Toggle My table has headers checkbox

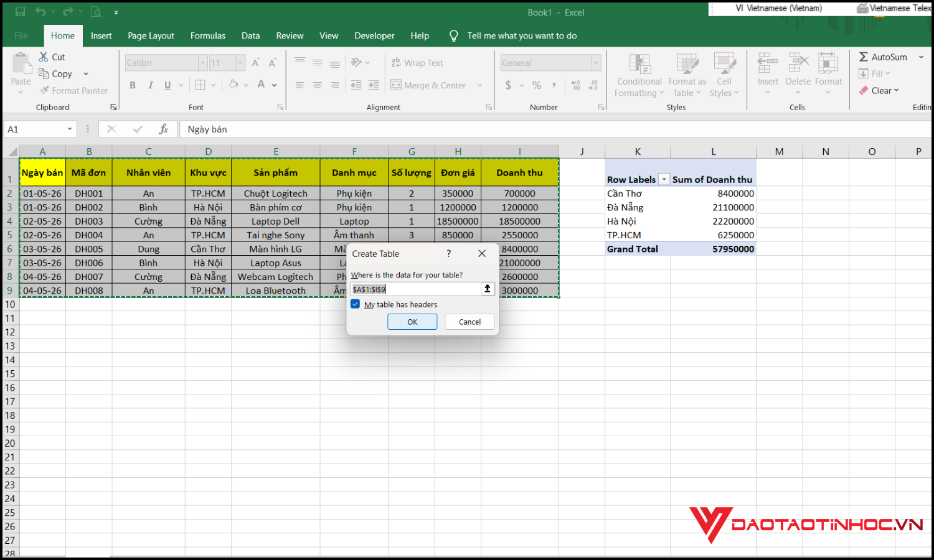pyautogui.click(x=356, y=304)
